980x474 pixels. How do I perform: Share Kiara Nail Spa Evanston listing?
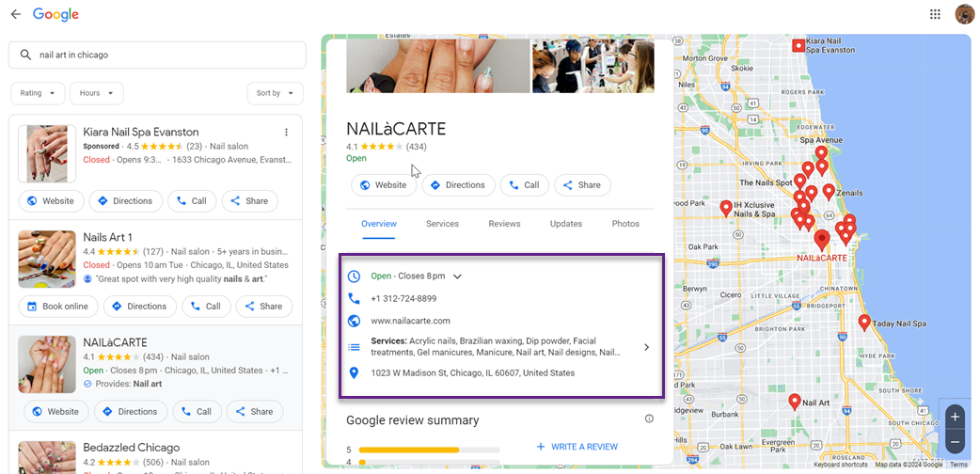[250, 201]
